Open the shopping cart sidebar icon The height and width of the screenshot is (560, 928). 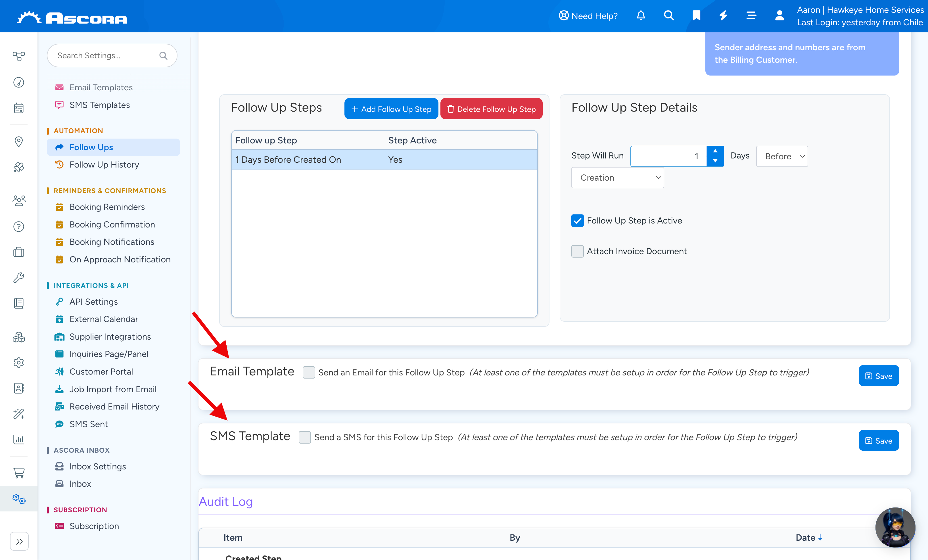point(18,472)
